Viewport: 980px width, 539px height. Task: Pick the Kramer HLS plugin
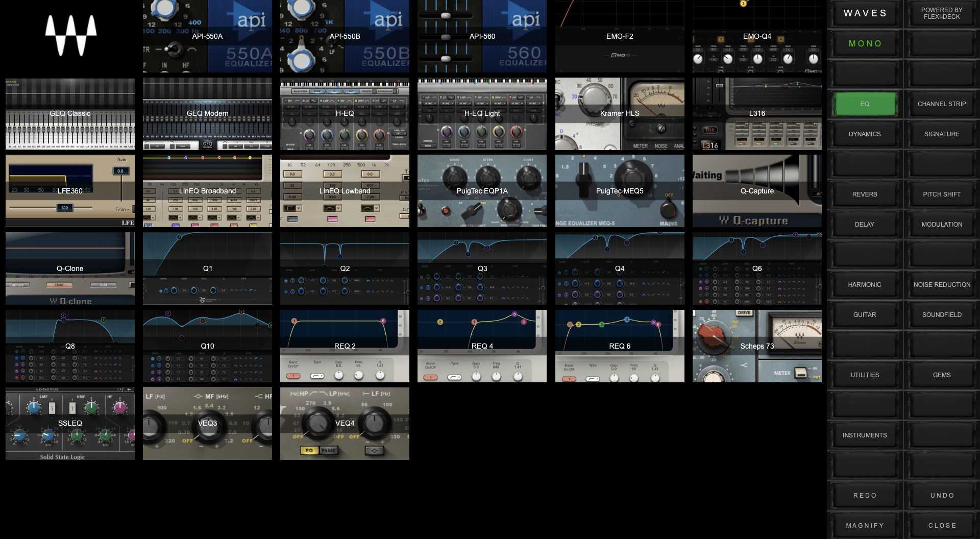pos(620,113)
